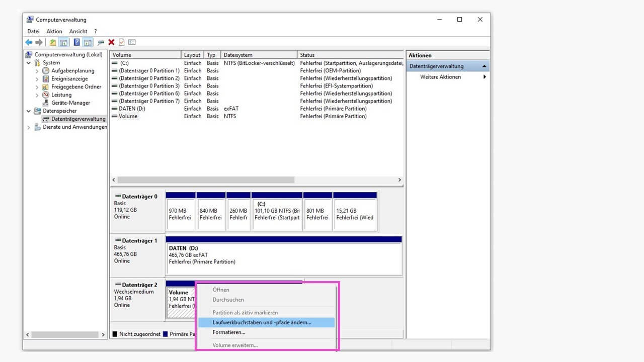
Task: Open Geräte-Manager icon in tree
Action: click(46, 103)
